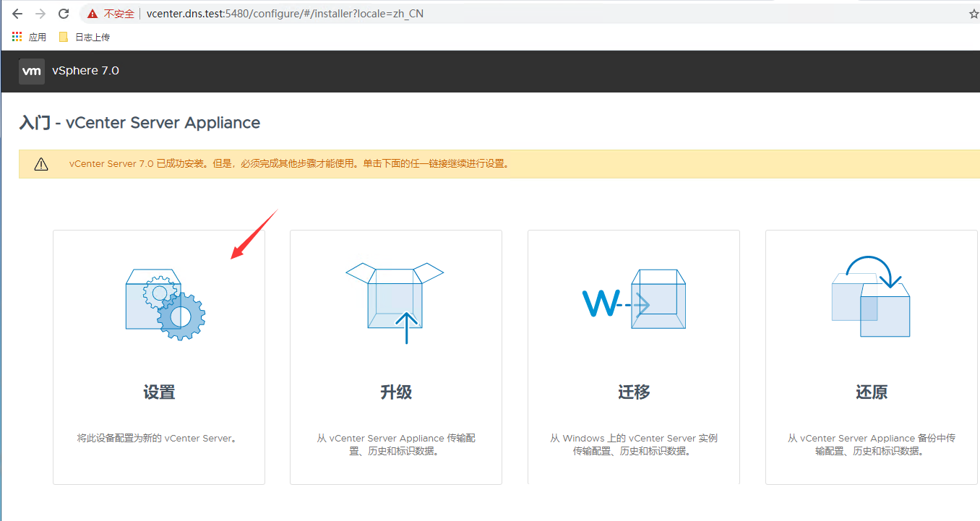
Task: Click the warning triangle in the yellow banner
Action: pos(41,164)
